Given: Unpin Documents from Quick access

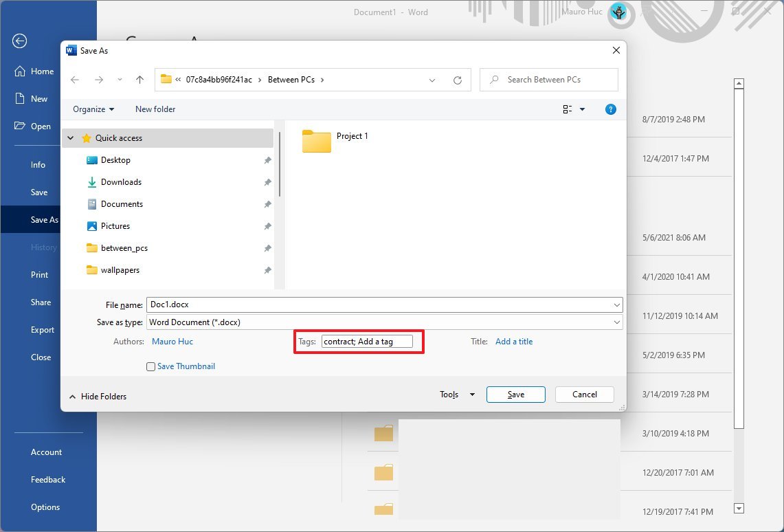Looking at the screenshot, I should tap(267, 203).
